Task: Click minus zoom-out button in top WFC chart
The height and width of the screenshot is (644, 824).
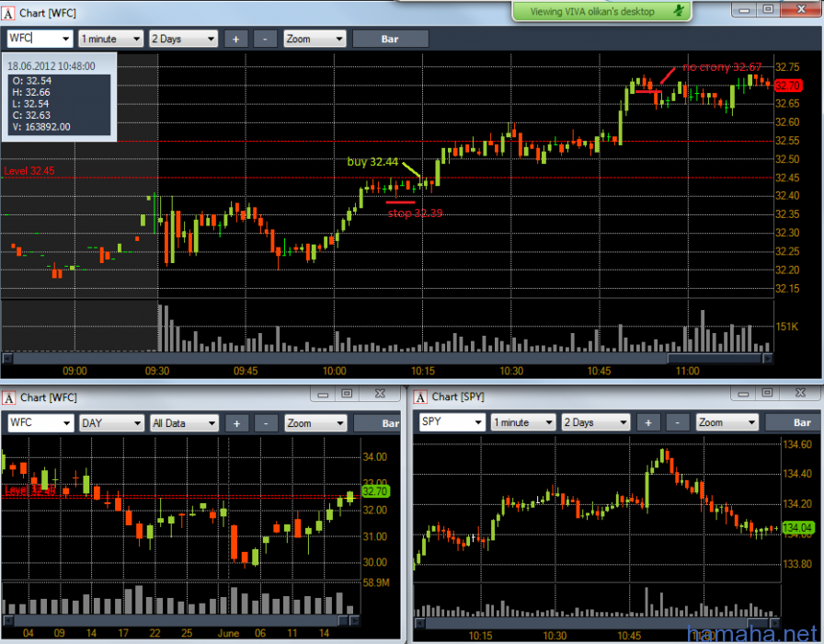Action: [x=265, y=39]
